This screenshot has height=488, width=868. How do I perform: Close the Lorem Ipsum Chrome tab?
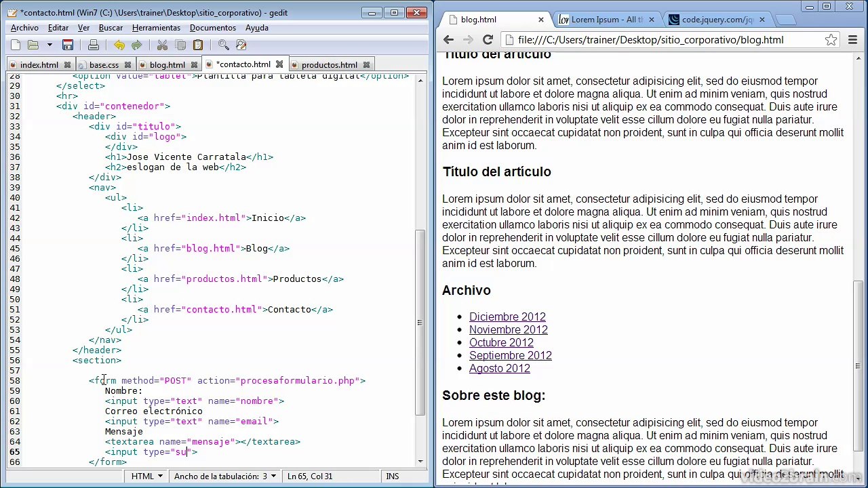coord(650,20)
